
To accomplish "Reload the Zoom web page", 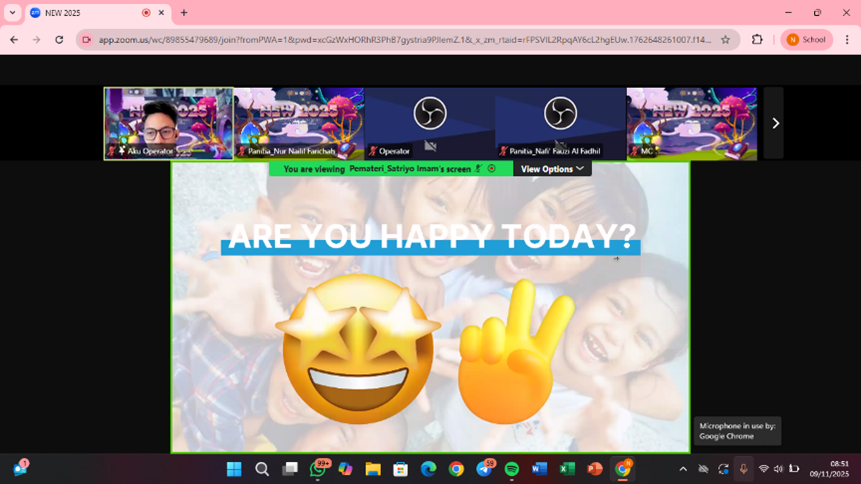I will click(x=59, y=40).
